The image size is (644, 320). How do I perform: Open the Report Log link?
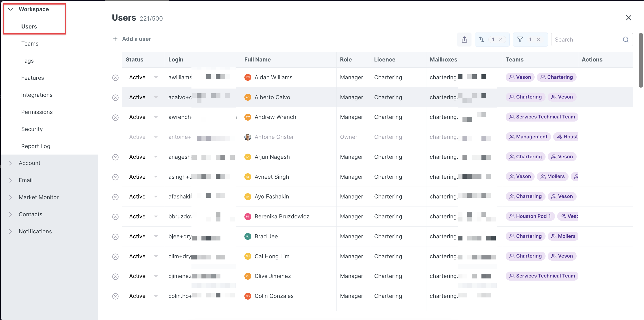[x=36, y=146]
